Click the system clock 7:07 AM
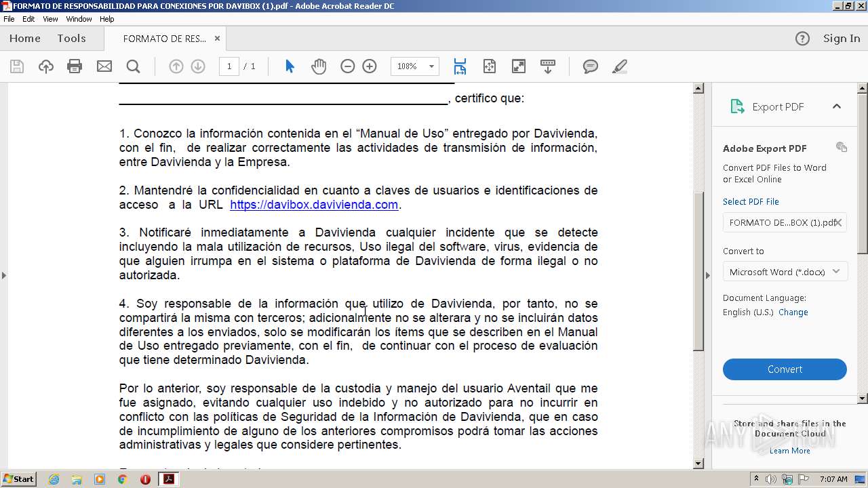The height and width of the screenshot is (488, 868). click(833, 479)
